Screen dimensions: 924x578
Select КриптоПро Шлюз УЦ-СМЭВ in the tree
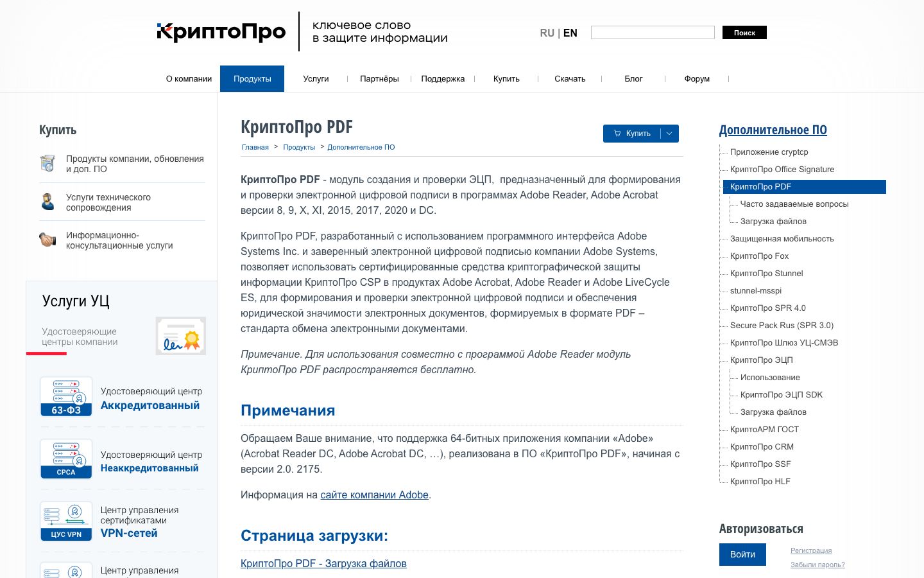click(x=784, y=343)
